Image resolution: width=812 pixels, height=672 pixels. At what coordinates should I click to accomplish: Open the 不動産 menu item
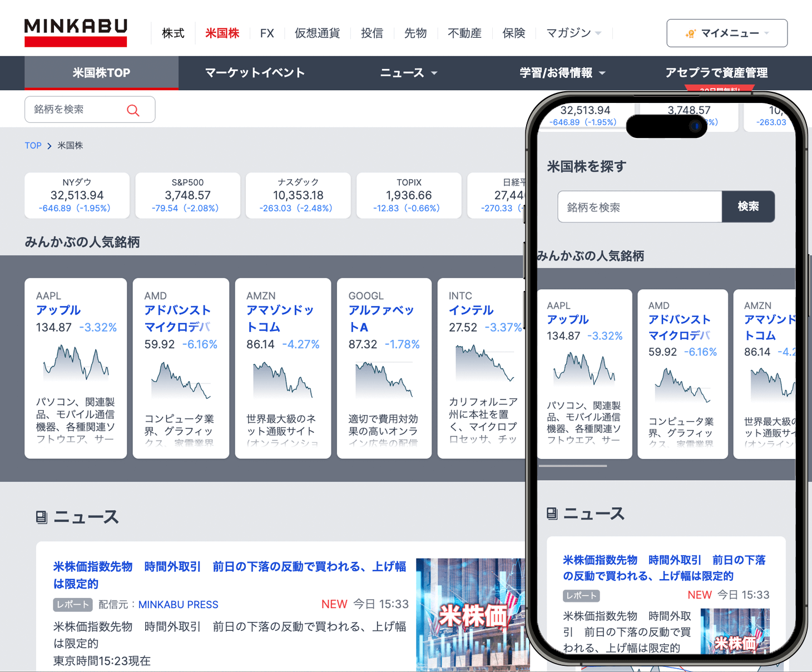pyautogui.click(x=464, y=33)
